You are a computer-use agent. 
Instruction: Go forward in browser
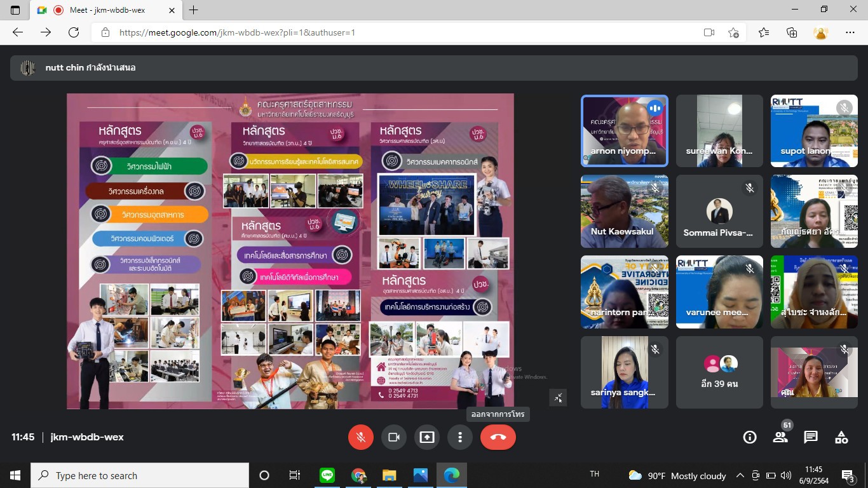click(x=46, y=32)
